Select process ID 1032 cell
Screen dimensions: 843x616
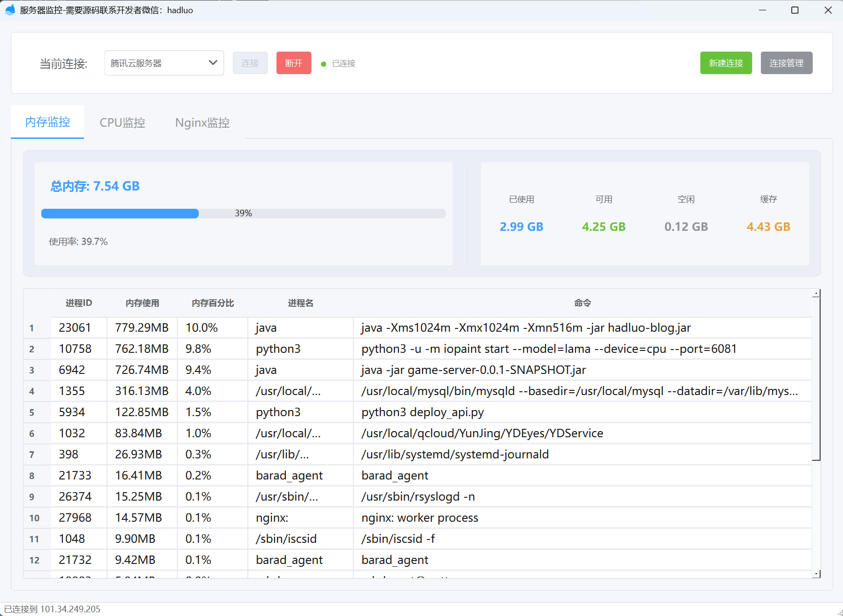click(x=79, y=433)
